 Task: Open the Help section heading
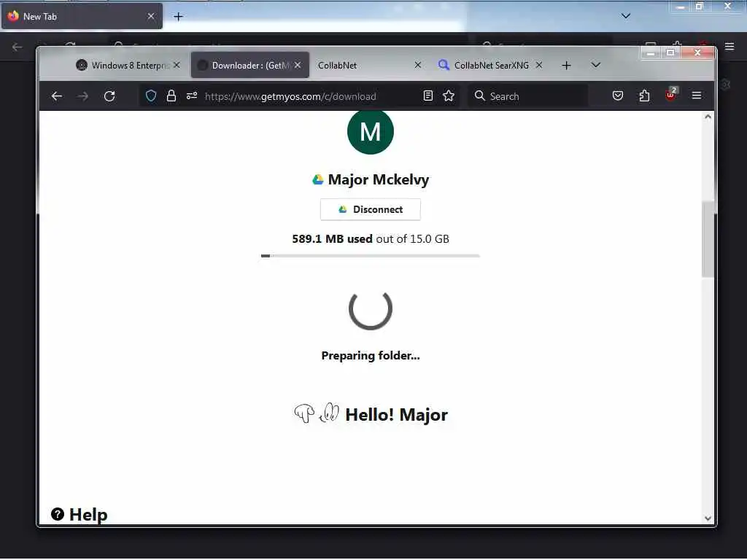tap(88, 515)
